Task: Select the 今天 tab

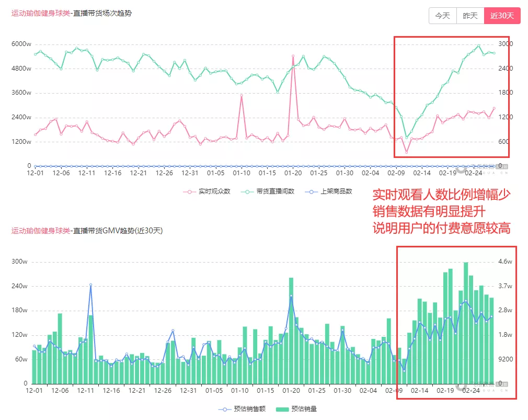Action: coord(442,16)
